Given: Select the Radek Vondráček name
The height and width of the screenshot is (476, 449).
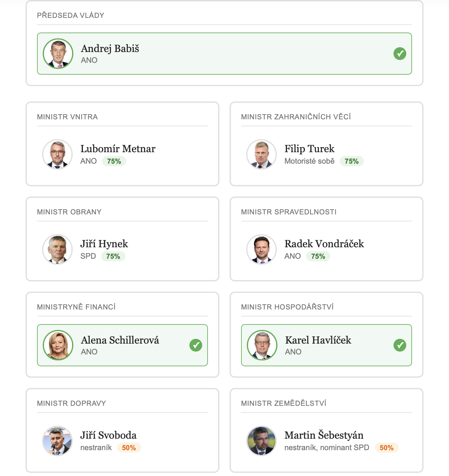Looking at the screenshot, I should click(324, 244).
